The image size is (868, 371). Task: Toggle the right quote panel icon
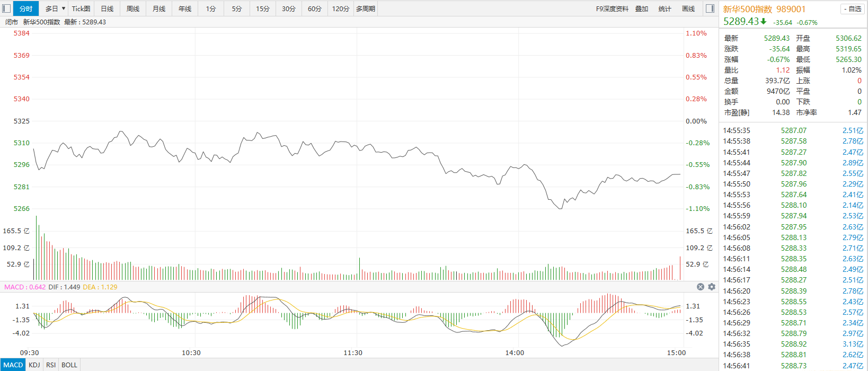(710, 8)
